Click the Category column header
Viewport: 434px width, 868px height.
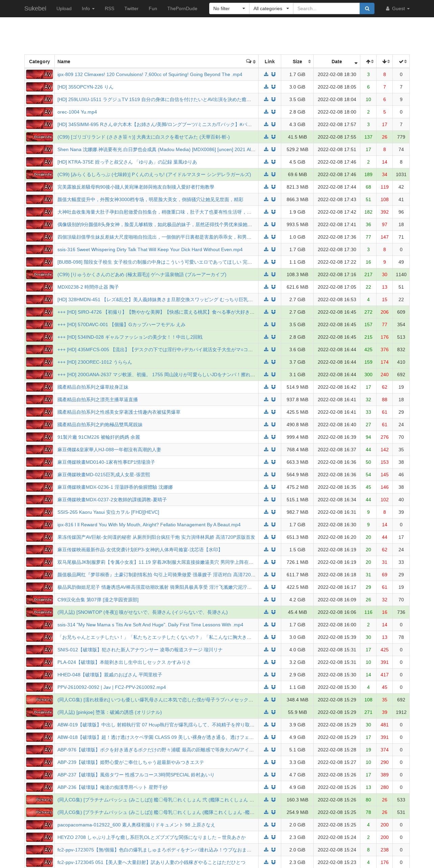point(40,62)
